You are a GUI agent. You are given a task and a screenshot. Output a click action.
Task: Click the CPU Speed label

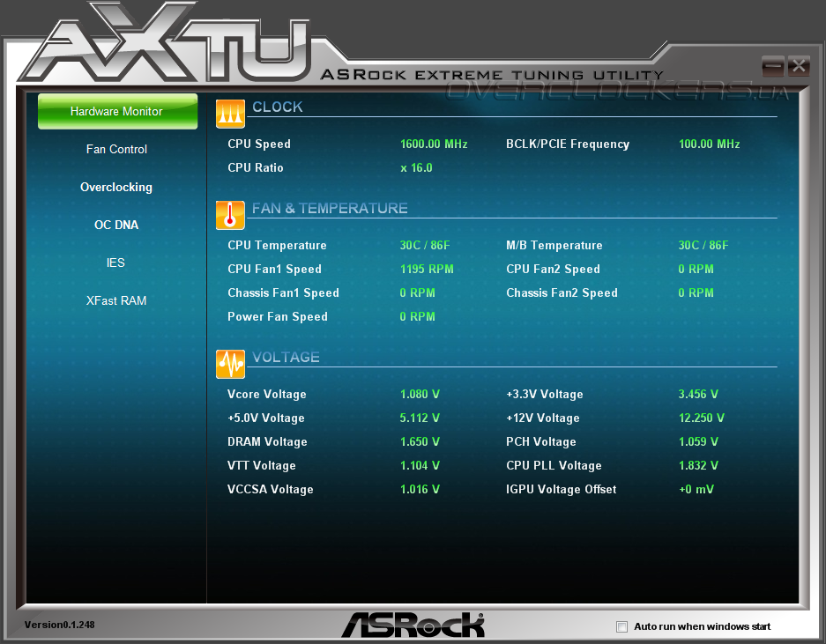pyautogui.click(x=259, y=144)
